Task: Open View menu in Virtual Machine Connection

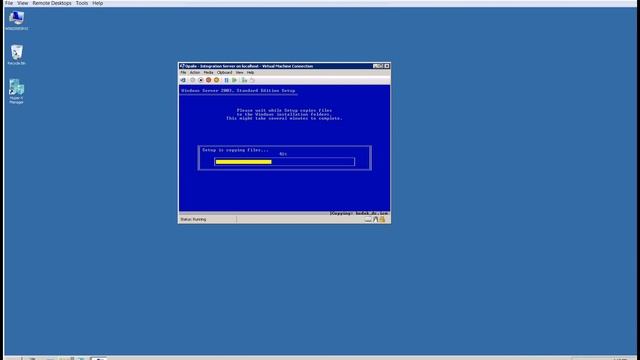Action: (x=240, y=73)
